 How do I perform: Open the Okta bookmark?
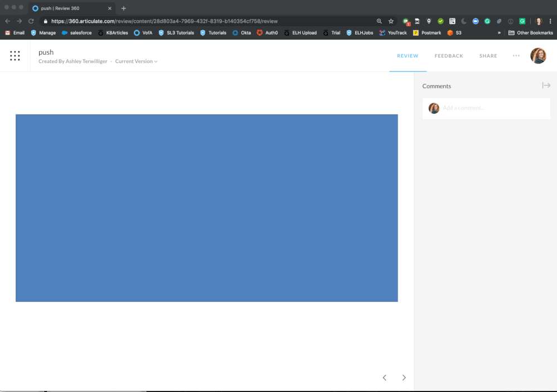pyautogui.click(x=241, y=33)
